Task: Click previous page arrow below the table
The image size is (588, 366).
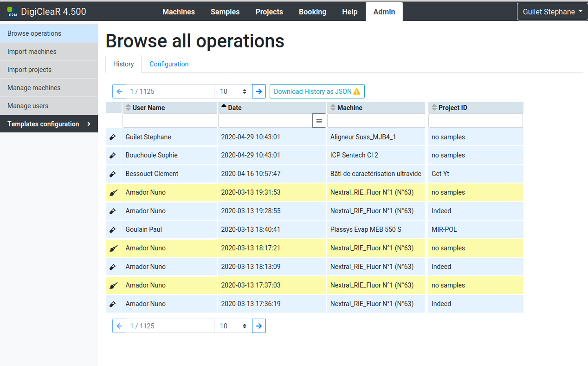Action: tap(119, 326)
